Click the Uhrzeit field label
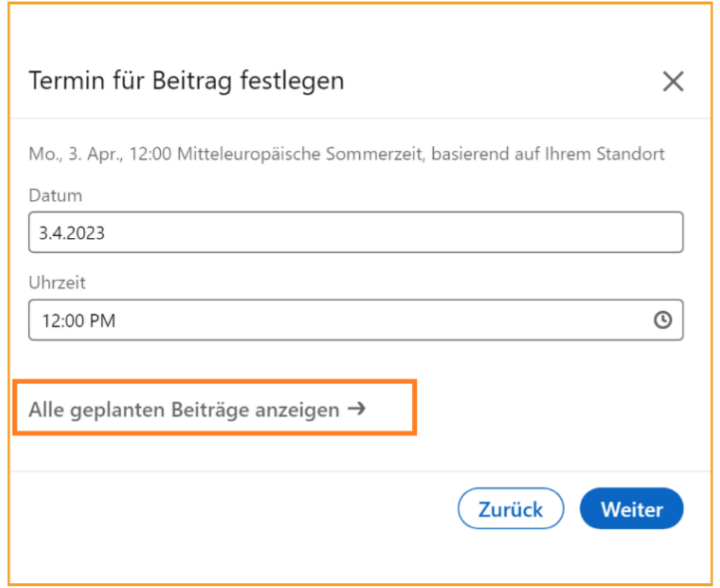720x588 pixels. tap(57, 283)
